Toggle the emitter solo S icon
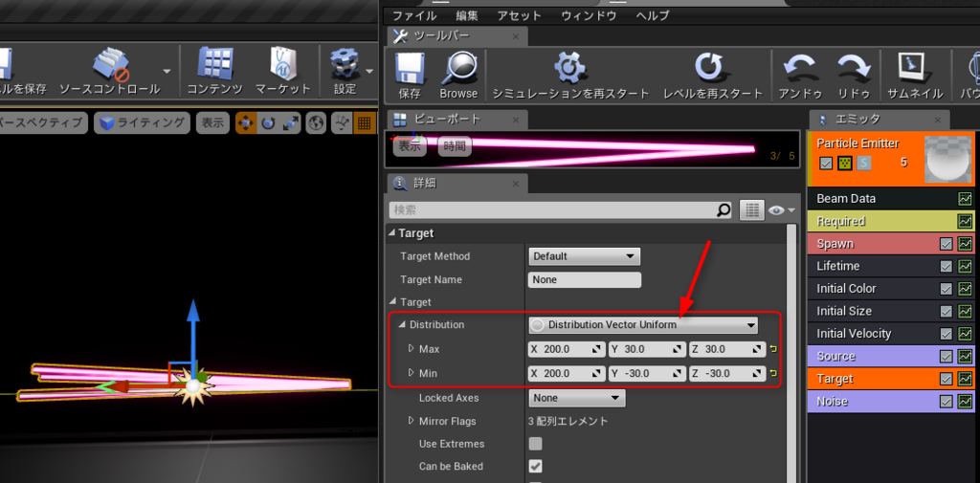Image resolution: width=980 pixels, height=483 pixels. coord(863,164)
